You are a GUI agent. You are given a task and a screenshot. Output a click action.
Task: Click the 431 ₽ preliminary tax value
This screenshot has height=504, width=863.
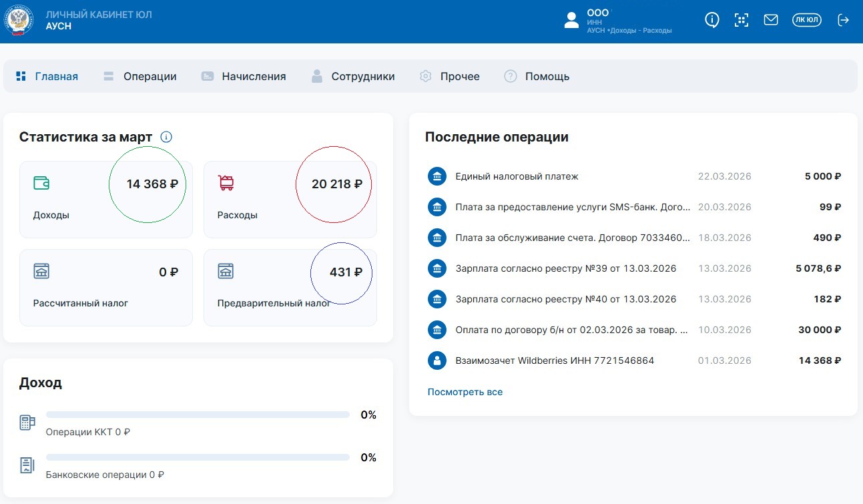pos(346,272)
